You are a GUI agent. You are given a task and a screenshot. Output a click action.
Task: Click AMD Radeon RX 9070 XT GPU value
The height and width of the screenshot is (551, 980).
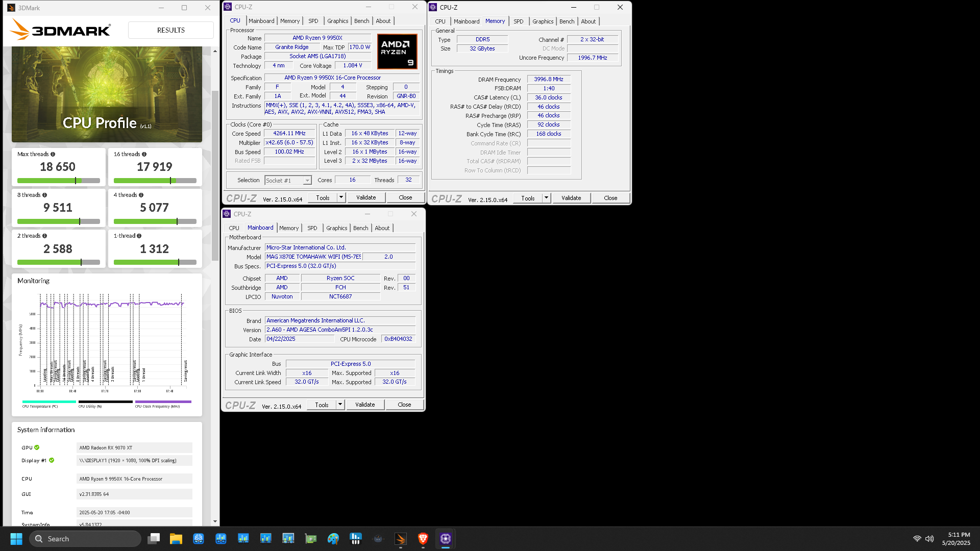(x=134, y=447)
